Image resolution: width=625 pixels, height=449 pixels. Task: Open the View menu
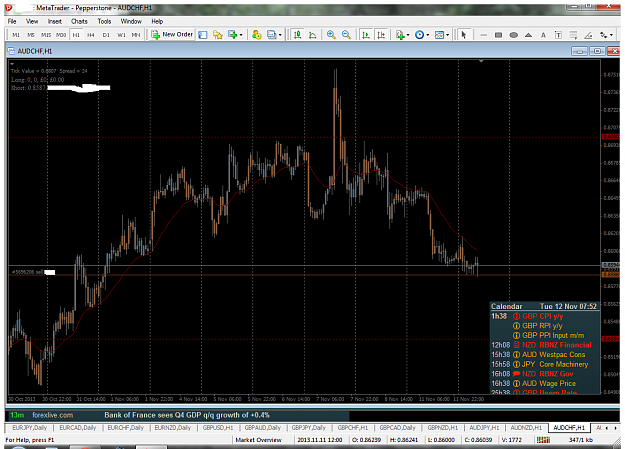[32, 21]
